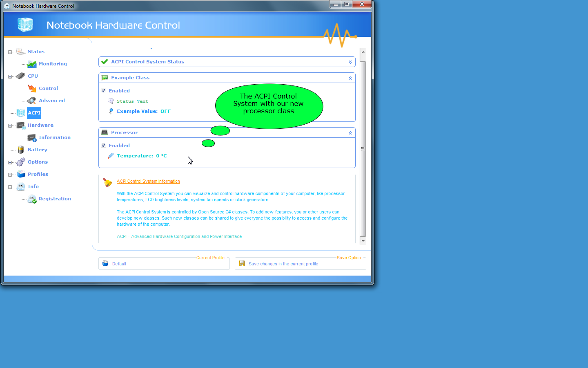This screenshot has width=588, height=368.
Task: Click the Hardware Information chip icon
Action: 32,137
